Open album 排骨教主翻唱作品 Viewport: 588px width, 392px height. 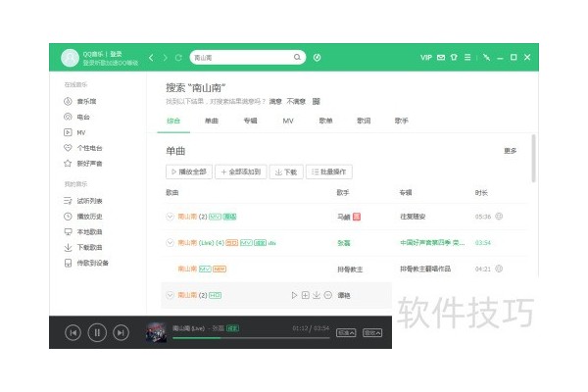[x=425, y=269]
